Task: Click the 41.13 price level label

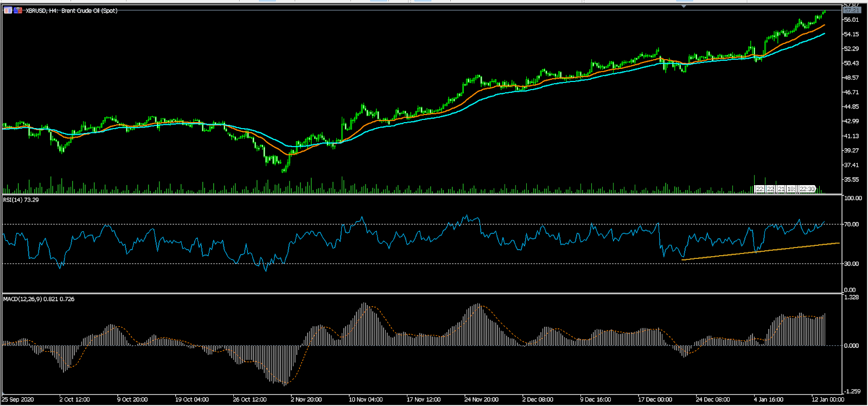Action: tap(851, 136)
